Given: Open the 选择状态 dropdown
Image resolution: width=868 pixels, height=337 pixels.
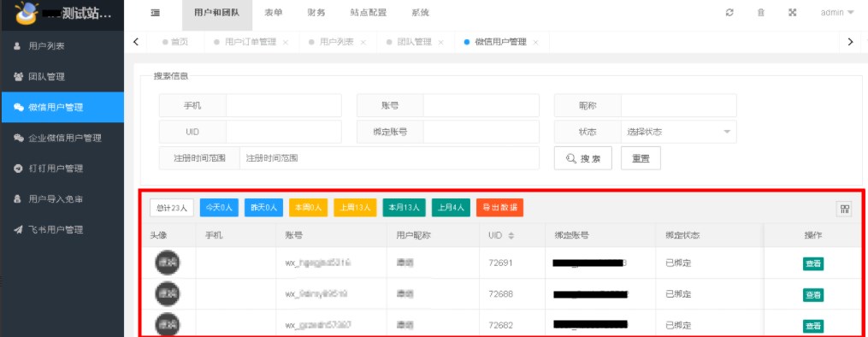Looking at the screenshot, I should [679, 132].
